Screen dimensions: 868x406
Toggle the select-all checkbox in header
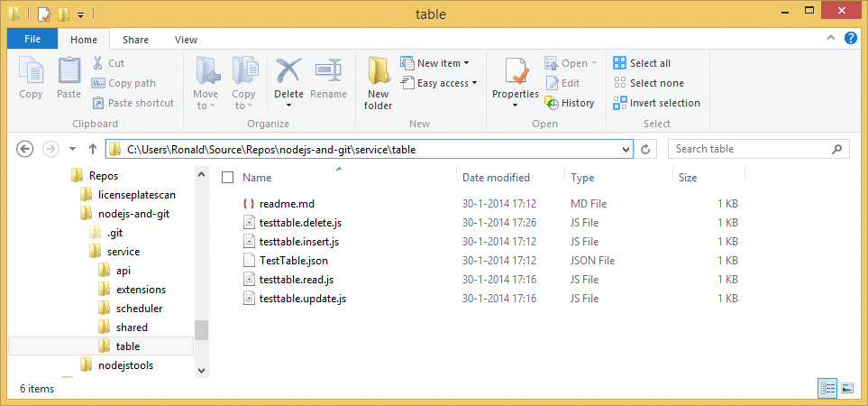pos(227,178)
